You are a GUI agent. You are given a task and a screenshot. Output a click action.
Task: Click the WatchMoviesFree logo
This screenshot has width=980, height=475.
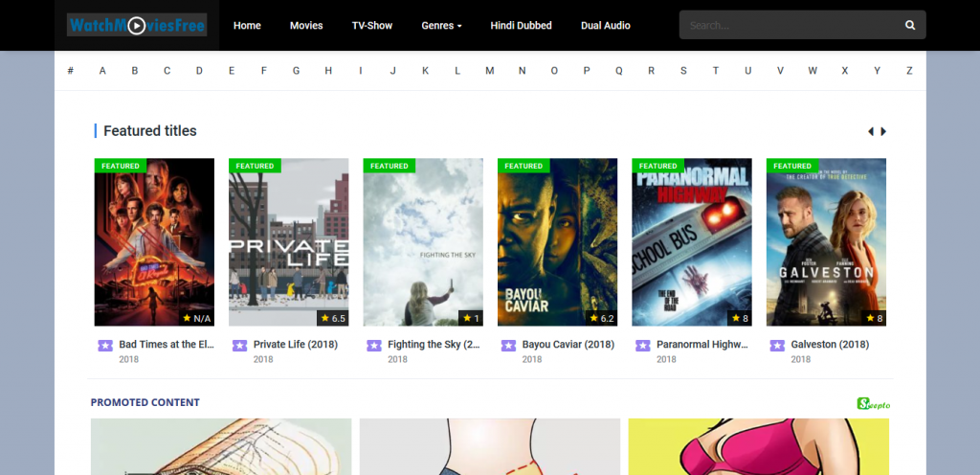(137, 25)
